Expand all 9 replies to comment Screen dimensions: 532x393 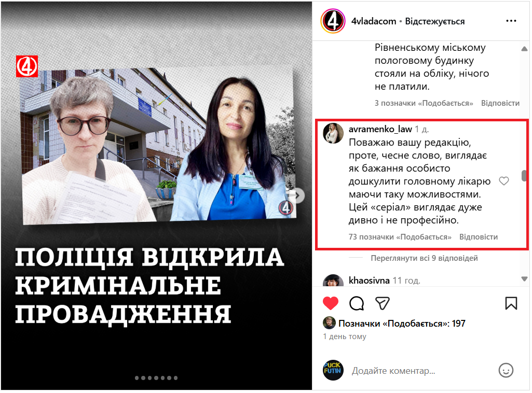424,258
